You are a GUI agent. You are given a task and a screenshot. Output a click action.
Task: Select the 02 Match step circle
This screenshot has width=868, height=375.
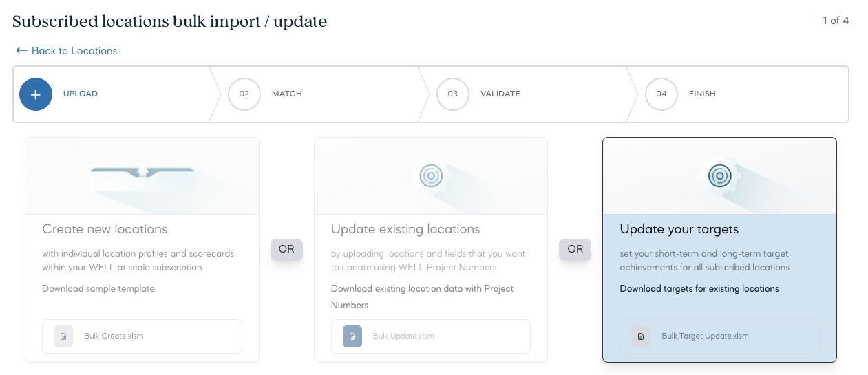[244, 94]
